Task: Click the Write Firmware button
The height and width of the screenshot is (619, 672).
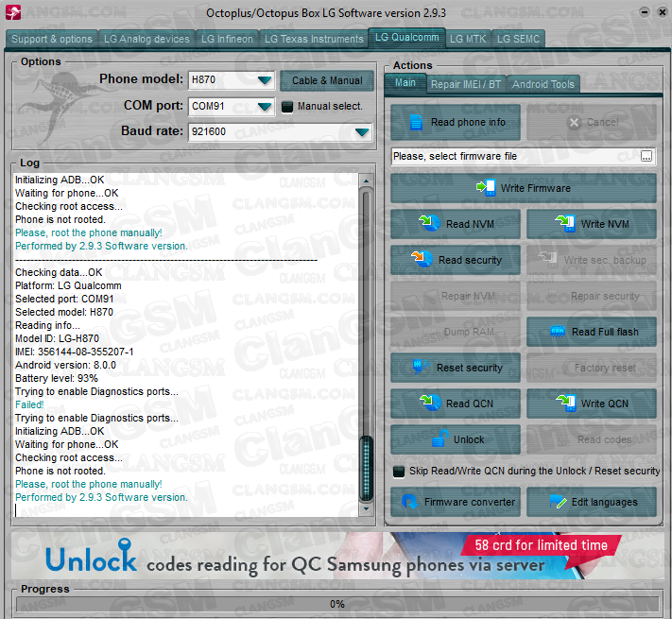Action: pos(524,188)
